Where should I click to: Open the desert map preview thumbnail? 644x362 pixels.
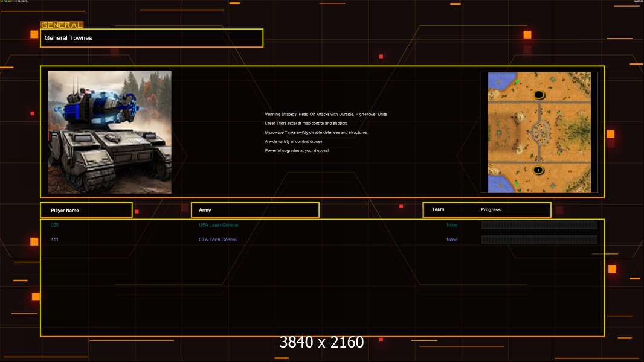(x=539, y=132)
